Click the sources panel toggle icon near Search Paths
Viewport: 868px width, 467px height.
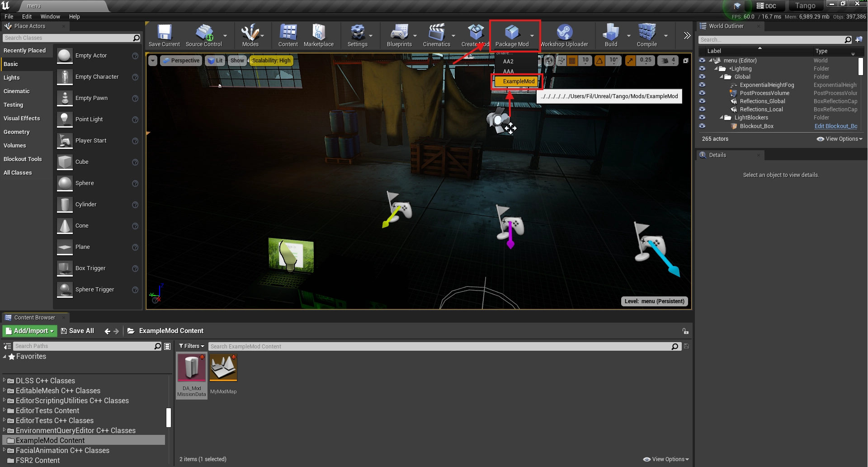(x=7, y=346)
